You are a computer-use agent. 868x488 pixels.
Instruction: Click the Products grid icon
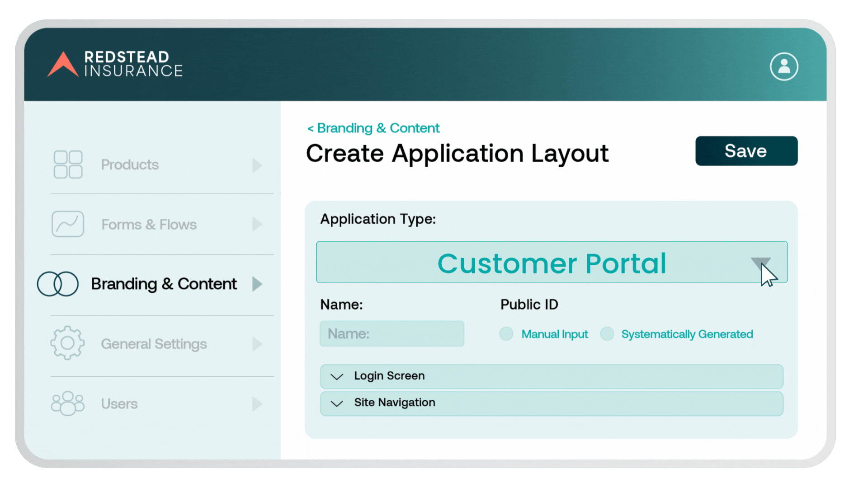point(68,164)
